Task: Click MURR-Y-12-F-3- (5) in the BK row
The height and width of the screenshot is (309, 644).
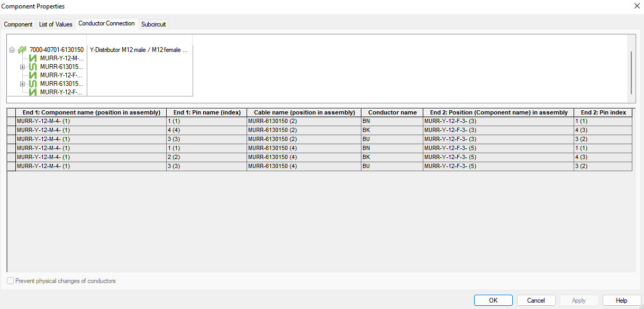Action: tap(498, 157)
